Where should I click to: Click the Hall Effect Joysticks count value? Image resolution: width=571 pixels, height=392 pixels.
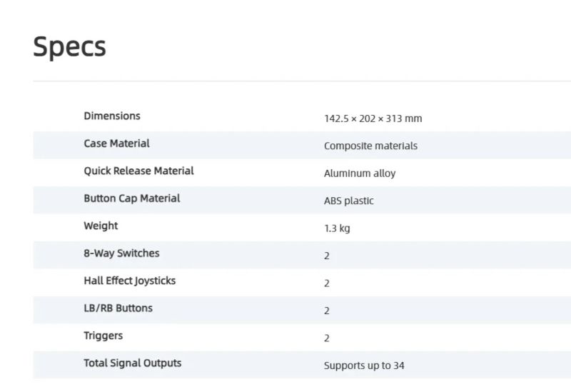click(x=327, y=283)
